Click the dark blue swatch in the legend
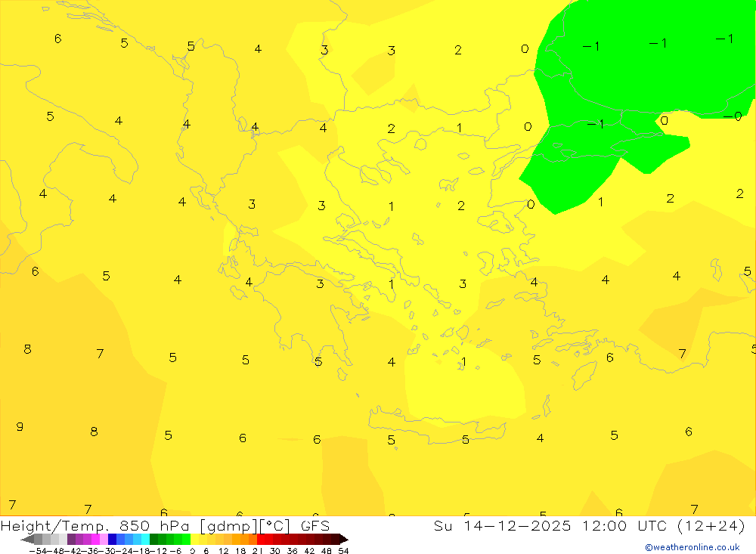 [112, 539]
